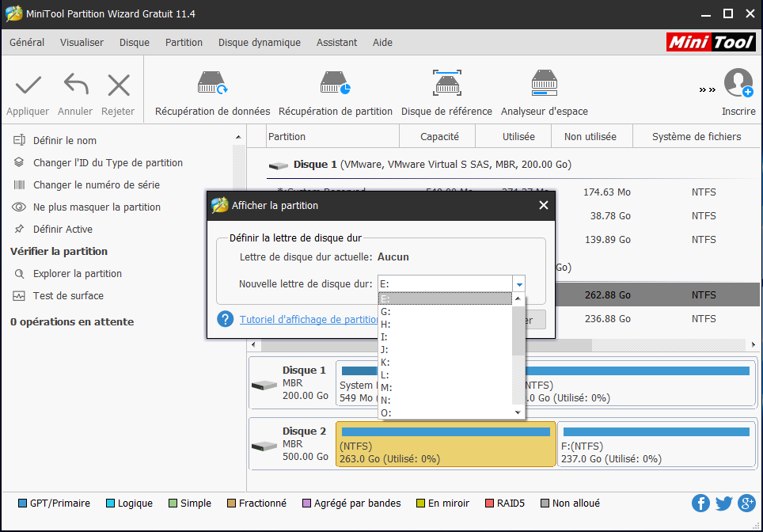The height and width of the screenshot is (532, 763).
Task: Open the Disque menu
Action: [x=135, y=42]
